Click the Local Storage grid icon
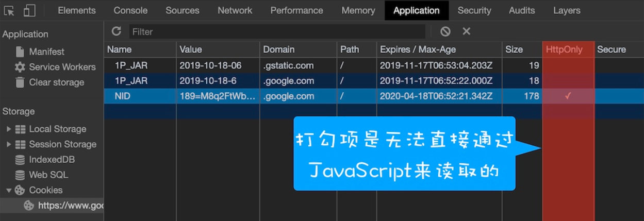644x221 pixels. point(20,129)
